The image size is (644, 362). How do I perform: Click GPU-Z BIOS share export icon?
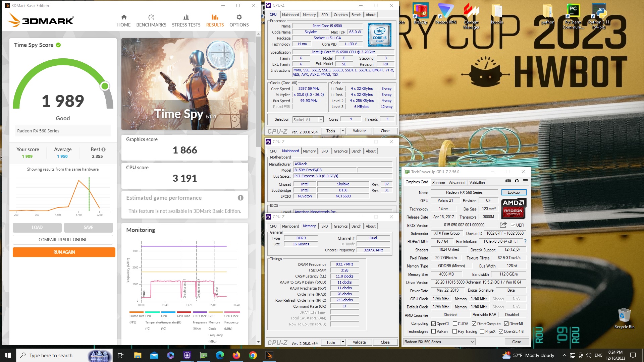pyautogui.click(x=503, y=225)
